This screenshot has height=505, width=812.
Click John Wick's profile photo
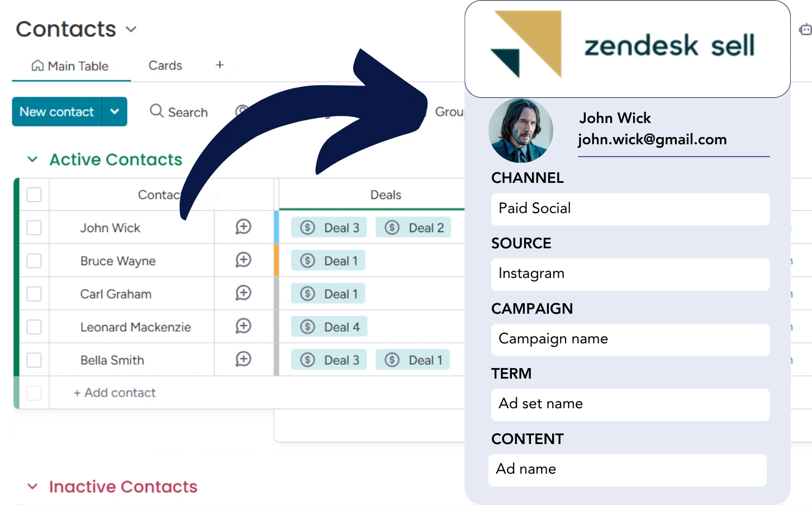[521, 130]
